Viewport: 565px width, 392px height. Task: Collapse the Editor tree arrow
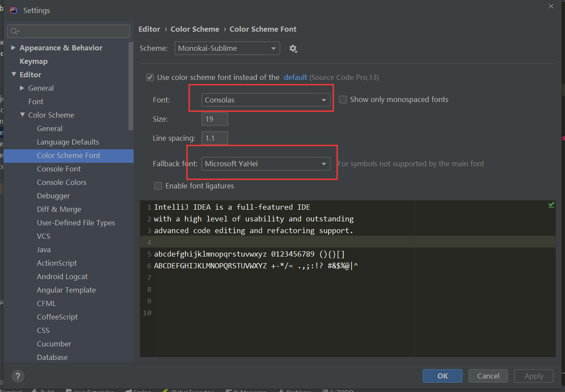13,75
